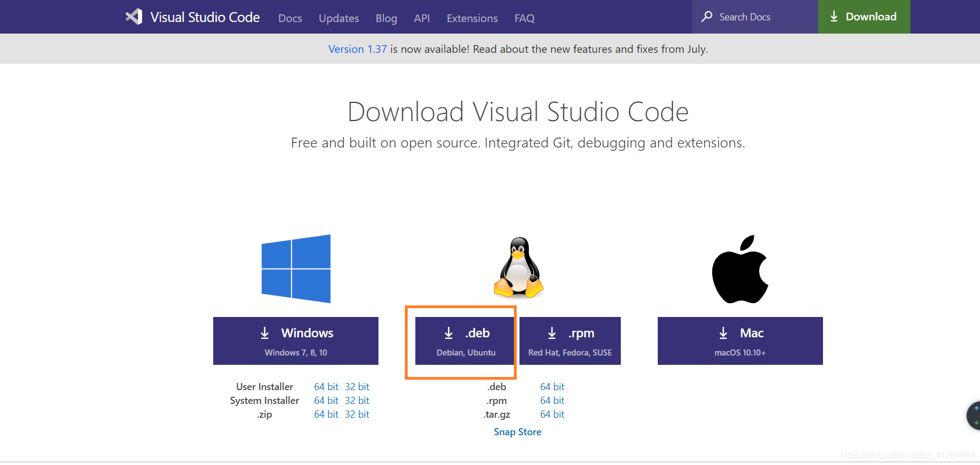Click the Windows logo image

pyautogui.click(x=296, y=269)
